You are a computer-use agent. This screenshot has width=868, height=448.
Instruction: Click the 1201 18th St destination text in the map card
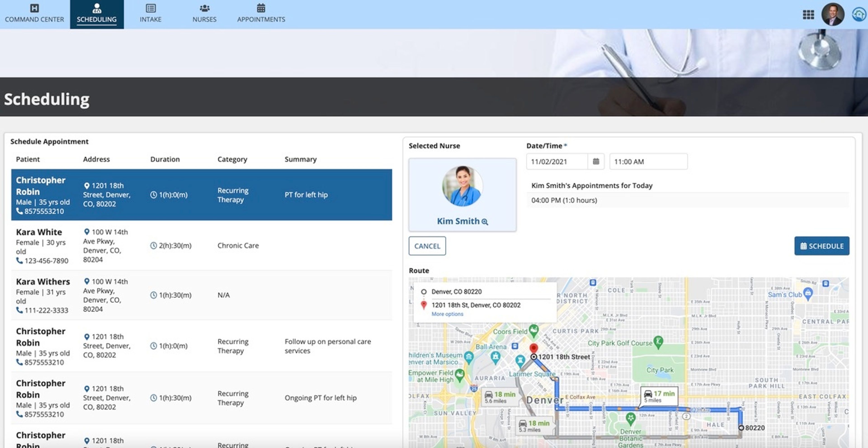476,305
